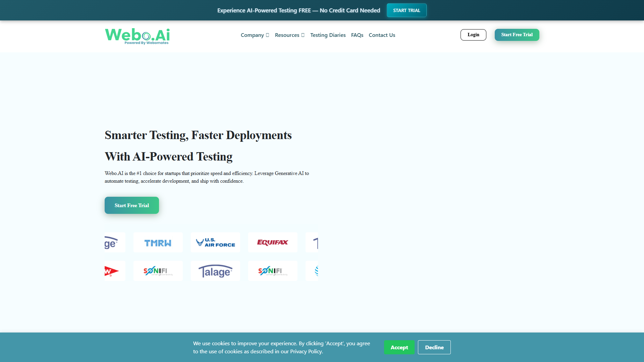Screen dimensions: 644x362
Task: Click the header Start Free Trial button
Action: click(517, 35)
